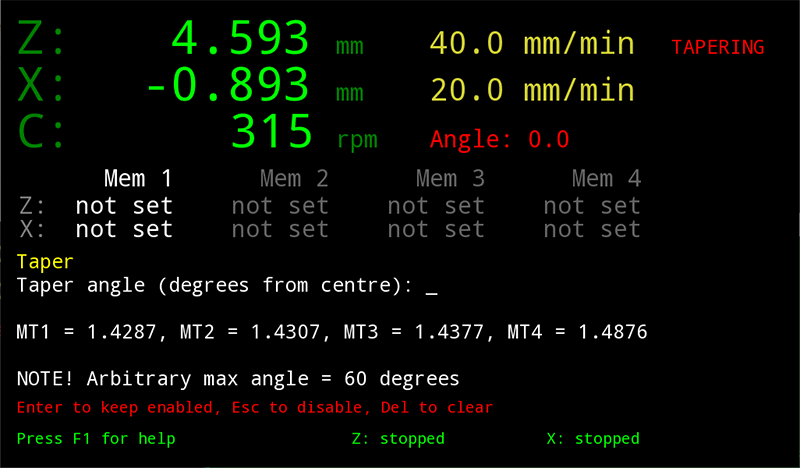Click the 20.0 mm/min X feed rate

tap(532, 90)
